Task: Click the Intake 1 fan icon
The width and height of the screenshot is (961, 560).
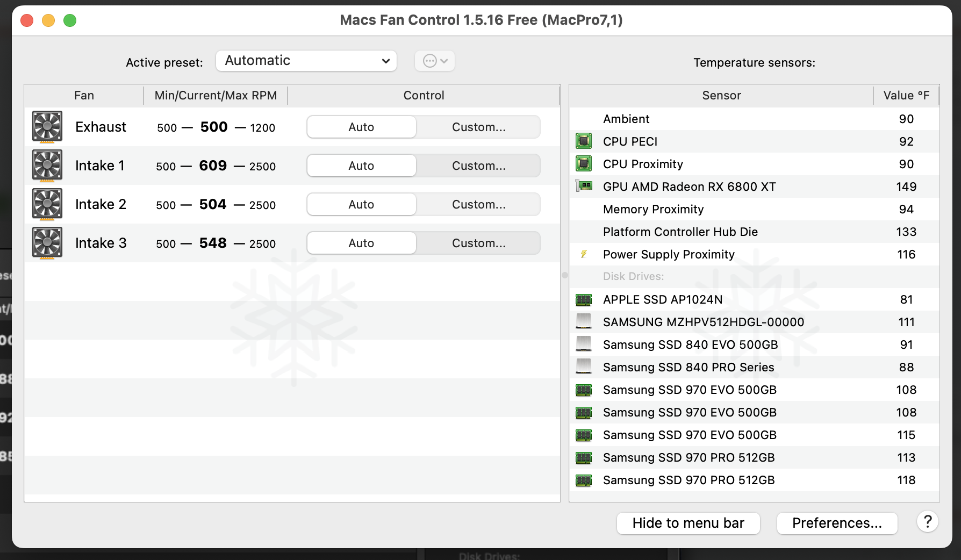Action: coord(47,166)
